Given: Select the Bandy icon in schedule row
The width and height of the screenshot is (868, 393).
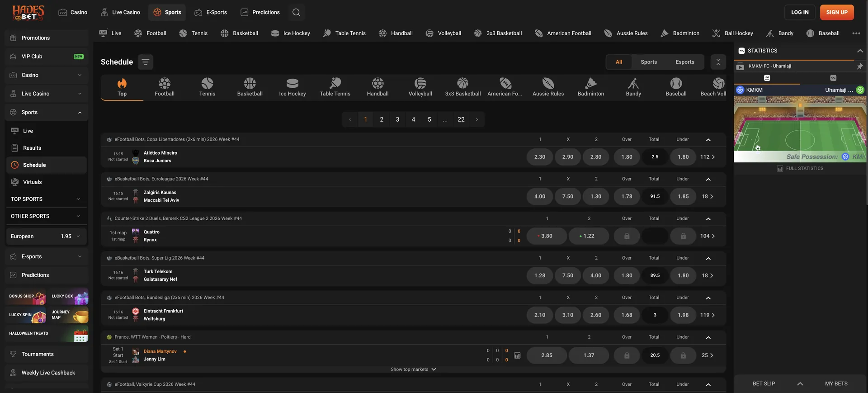Looking at the screenshot, I should tap(633, 83).
